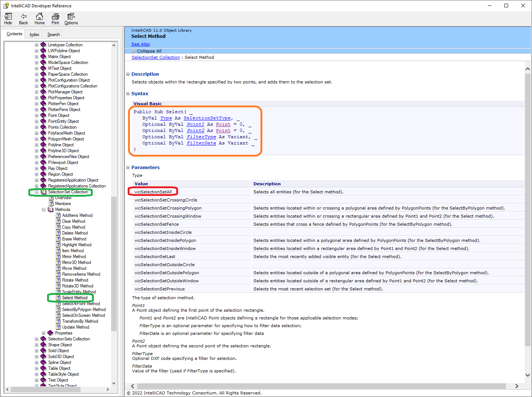
Task: Click the page icon beside Highlight Method
Action: 58,245
